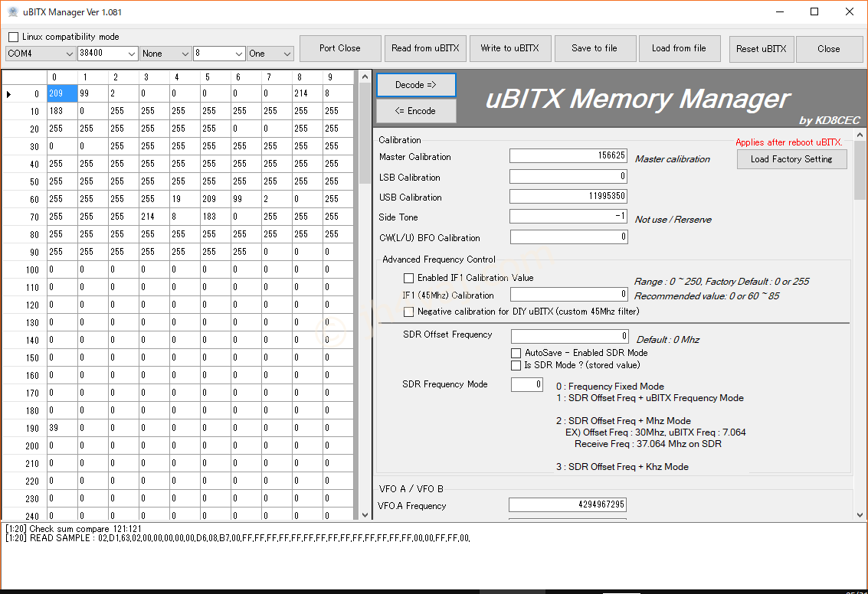Select the cell with 214 in row 0
The height and width of the screenshot is (594, 868).
click(307, 93)
